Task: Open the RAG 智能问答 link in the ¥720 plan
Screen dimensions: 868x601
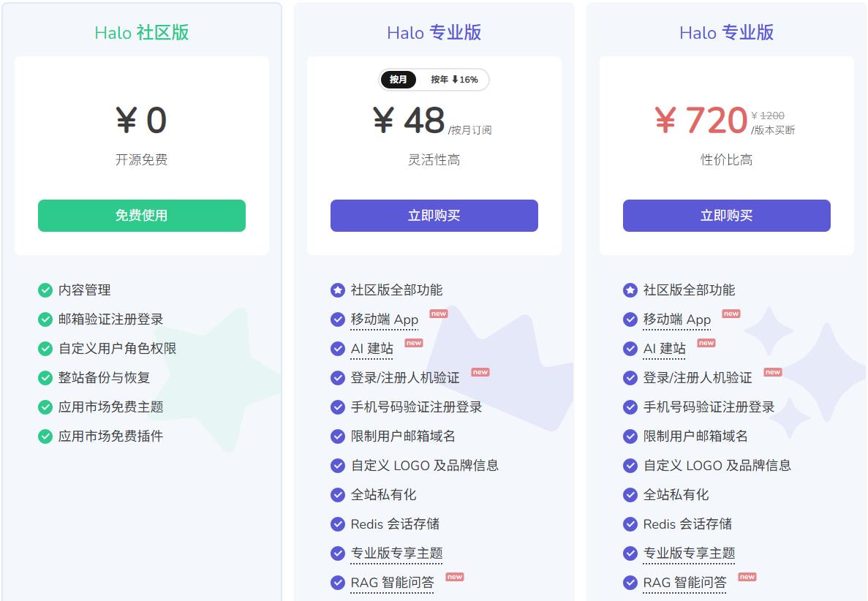Action: pyautogui.click(x=684, y=583)
